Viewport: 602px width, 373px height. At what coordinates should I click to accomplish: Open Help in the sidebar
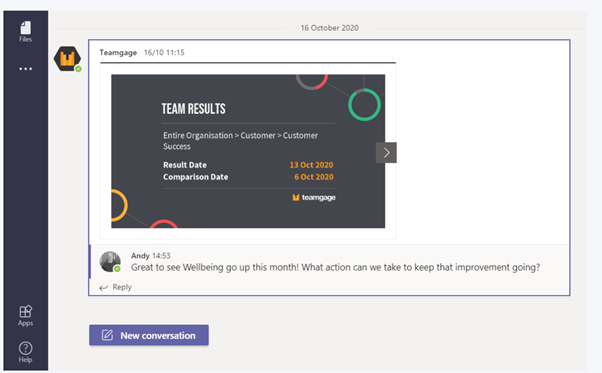coord(25,352)
